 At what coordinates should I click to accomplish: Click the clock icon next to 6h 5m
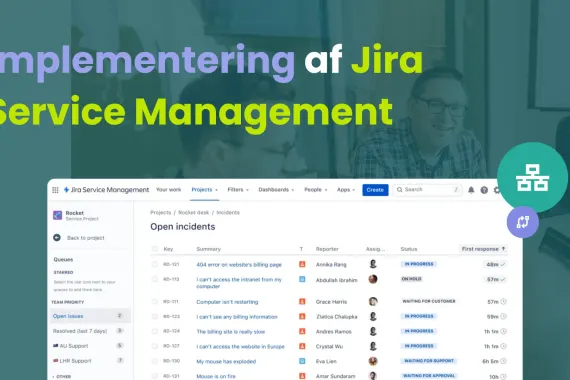503,361
